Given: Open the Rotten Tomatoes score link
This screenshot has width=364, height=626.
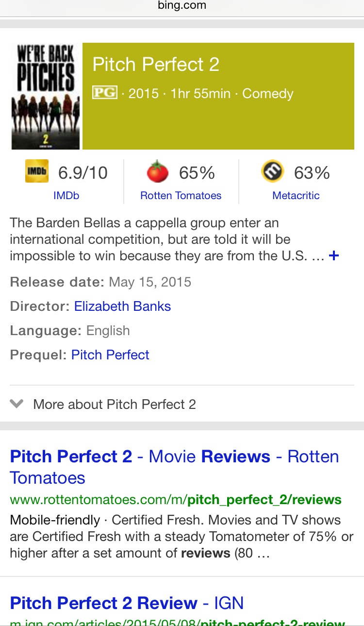Looking at the screenshot, I should click(x=181, y=195).
